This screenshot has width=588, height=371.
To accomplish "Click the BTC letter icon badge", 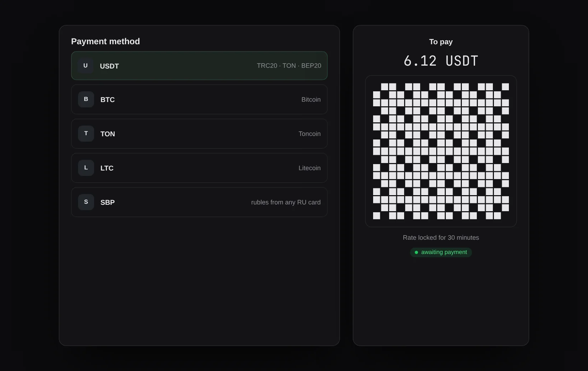I will pyautogui.click(x=86, y=99).
